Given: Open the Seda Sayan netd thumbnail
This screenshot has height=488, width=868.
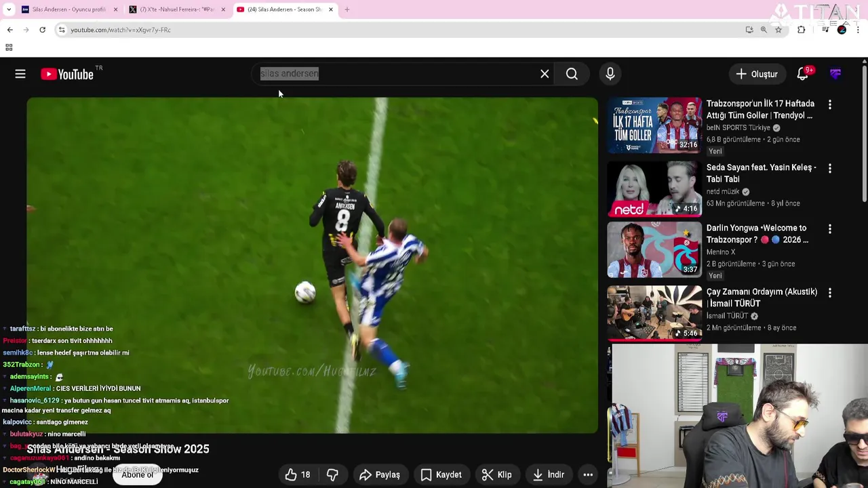Looking at the screenshot, I should [x=654, y=188].
